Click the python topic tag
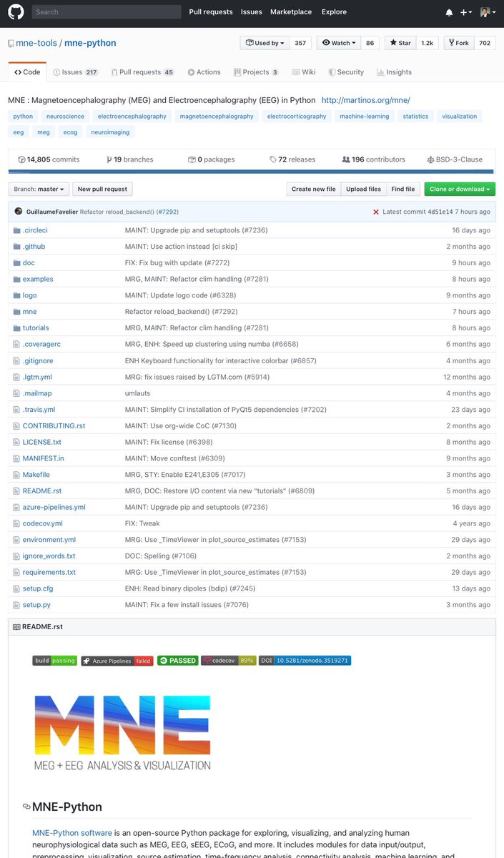This screenshot has height=858, width=504. 23,116
